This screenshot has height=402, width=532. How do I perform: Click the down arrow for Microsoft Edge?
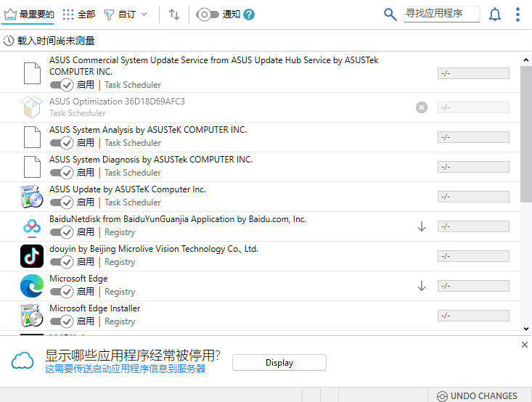coord(422,286)
